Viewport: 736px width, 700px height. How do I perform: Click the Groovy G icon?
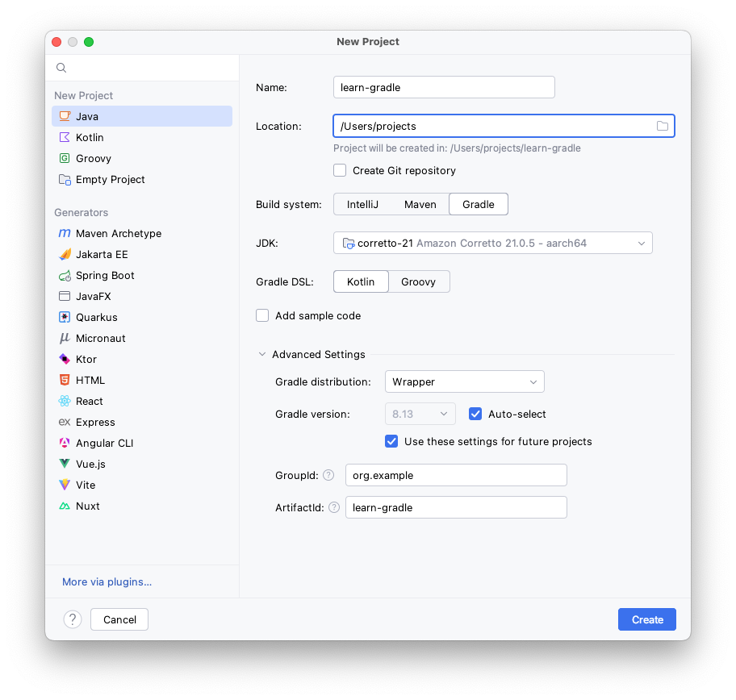(x=65, y=158)
